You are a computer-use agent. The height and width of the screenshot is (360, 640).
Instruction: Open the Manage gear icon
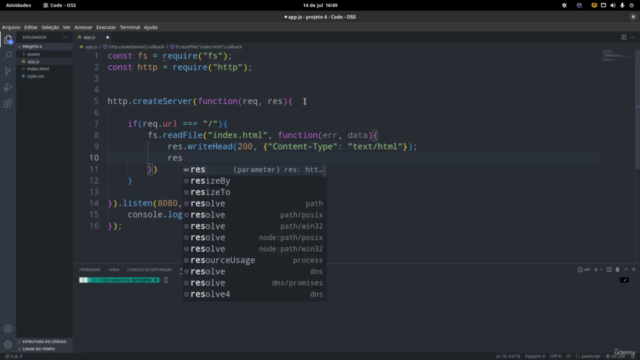click(x=8, y=344)
